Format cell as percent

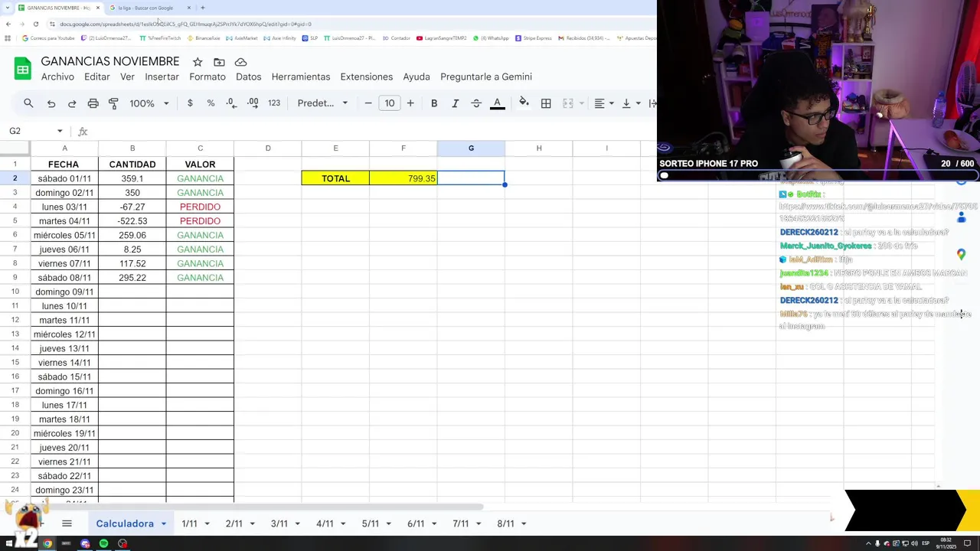tap(211, 103)
